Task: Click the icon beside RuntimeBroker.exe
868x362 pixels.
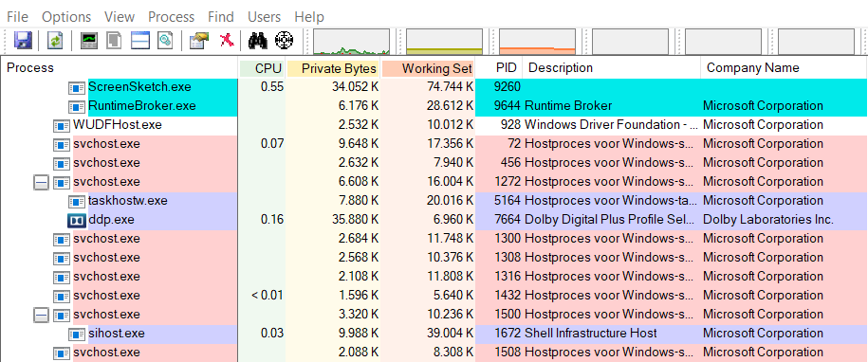Action: point(77,106)
